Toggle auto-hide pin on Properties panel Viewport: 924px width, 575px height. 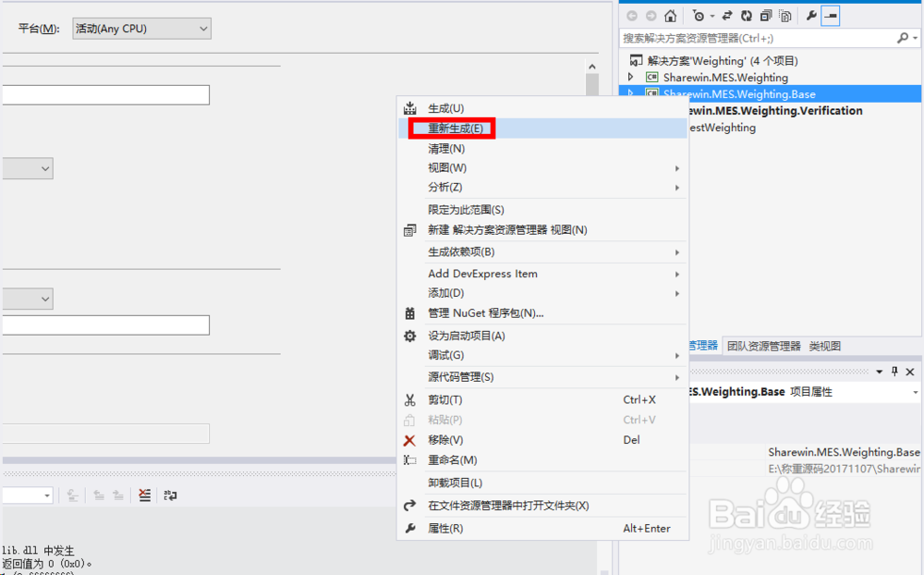(x=894, y=372)
